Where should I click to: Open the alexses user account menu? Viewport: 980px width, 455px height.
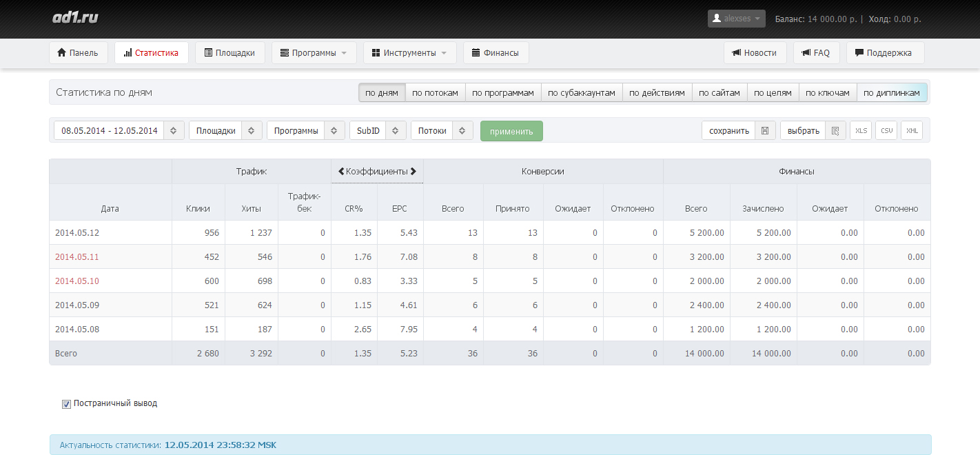pos(736,19)
